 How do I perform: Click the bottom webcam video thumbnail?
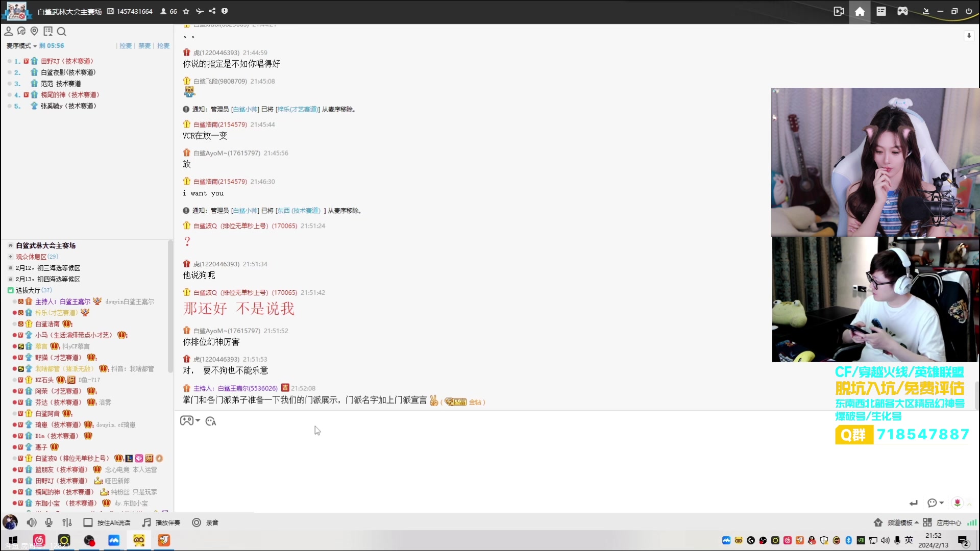point(875,299)
